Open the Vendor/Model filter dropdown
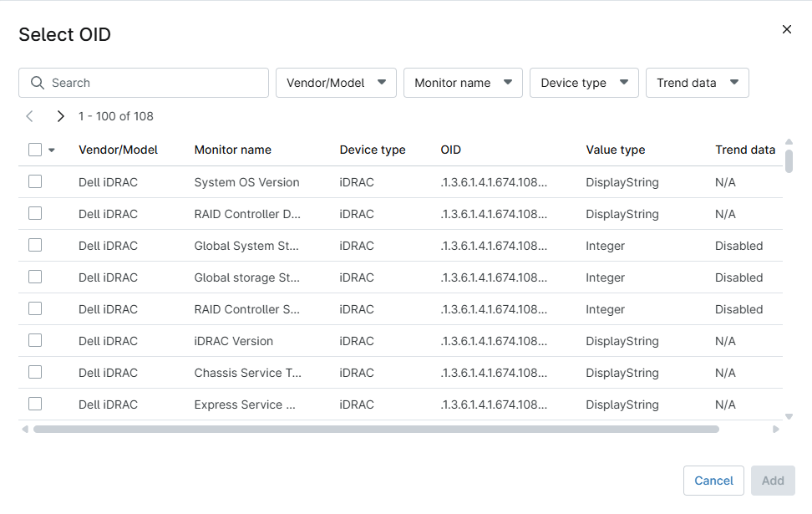 point(336,83)
